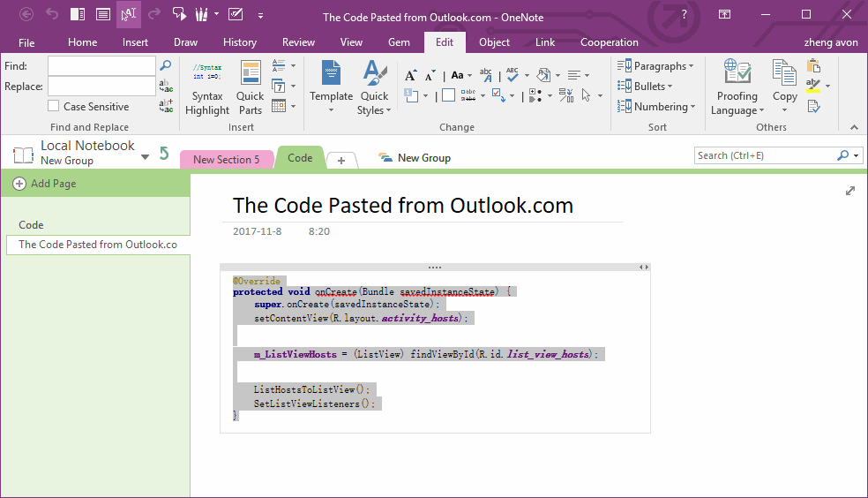868x498 pixels.
Task: Click into the Replace text field
Action: [101, 87]
